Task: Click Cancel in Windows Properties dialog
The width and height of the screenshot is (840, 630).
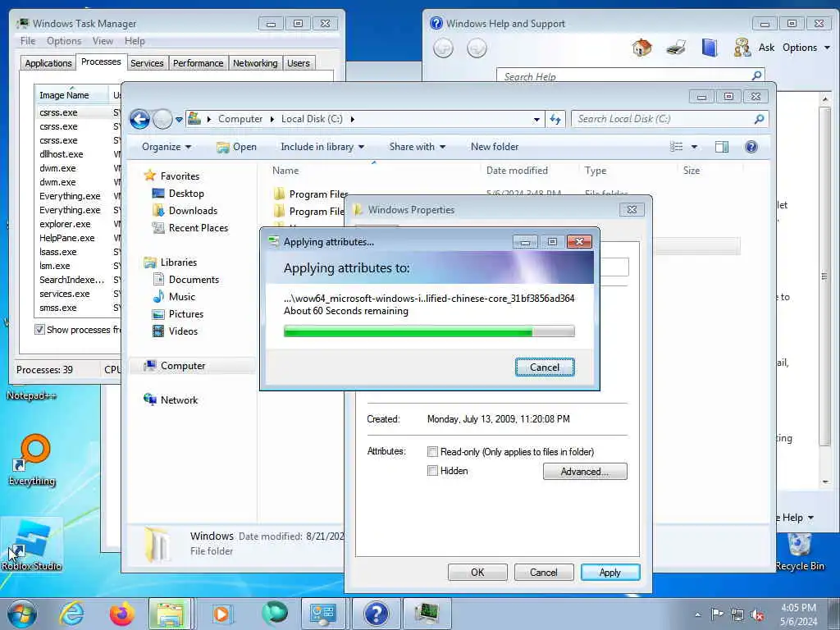Action: [544, 573]
